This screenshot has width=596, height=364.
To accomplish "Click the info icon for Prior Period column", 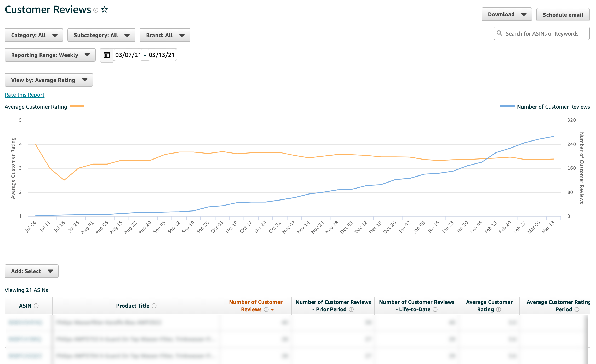I will (x=352, y=309).
